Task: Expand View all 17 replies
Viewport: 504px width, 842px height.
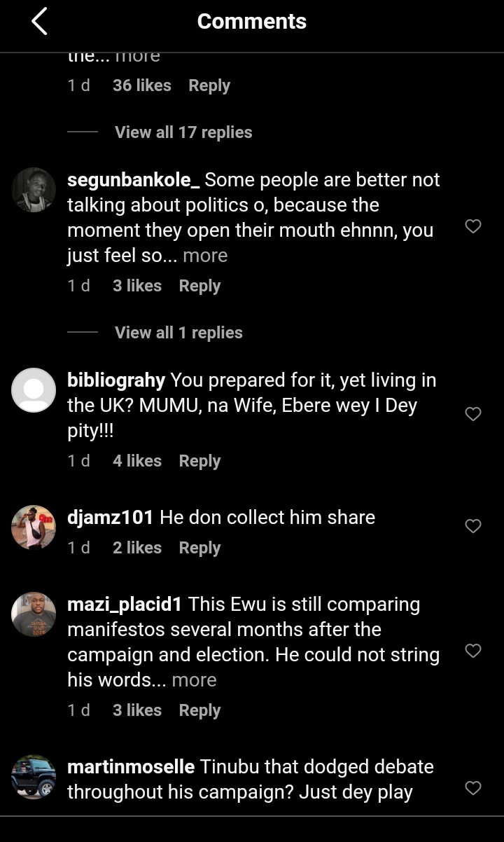Action: point(183,132)
